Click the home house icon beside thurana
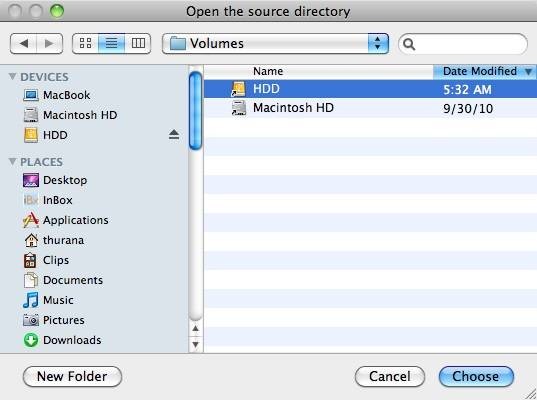The width and height of the screenshot is (537, 400). [31, 240]
